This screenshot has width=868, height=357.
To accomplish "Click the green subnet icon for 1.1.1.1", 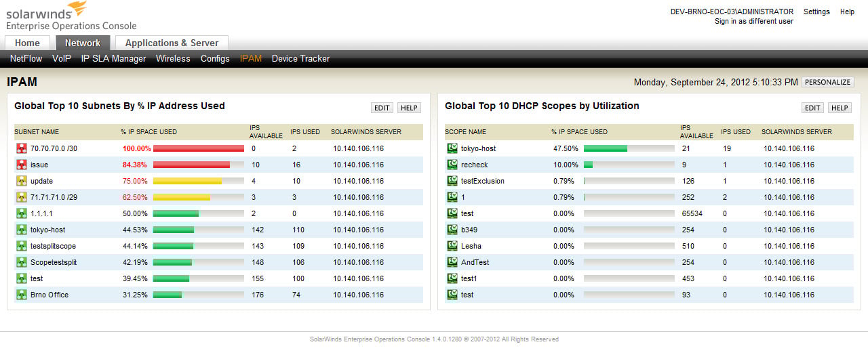I will [x=21, y=213].
